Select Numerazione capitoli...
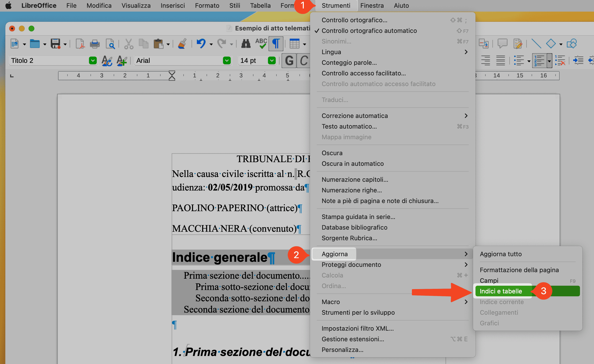 [x=392, y=180]
